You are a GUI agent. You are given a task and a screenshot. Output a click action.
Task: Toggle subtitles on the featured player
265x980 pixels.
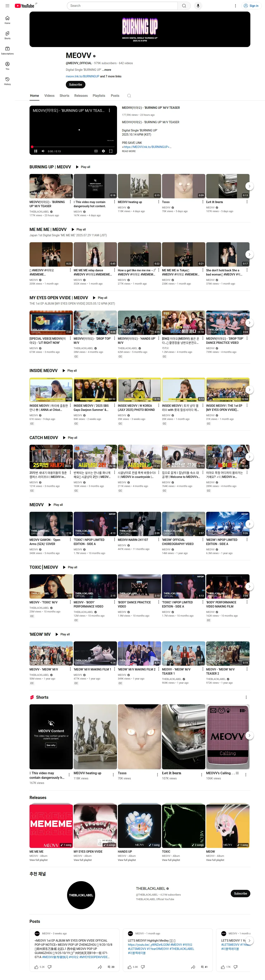coord(96,151)
